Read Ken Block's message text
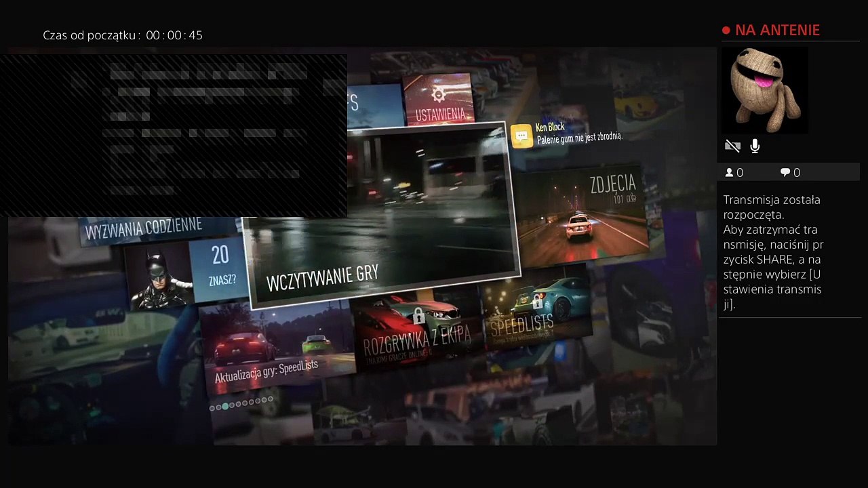Viewport: 868px width, 488px height. click(579, 139)
